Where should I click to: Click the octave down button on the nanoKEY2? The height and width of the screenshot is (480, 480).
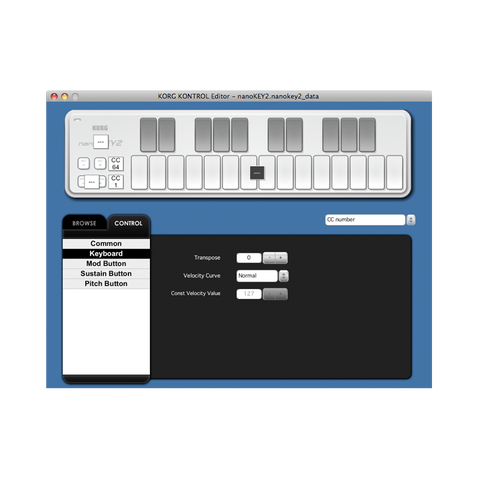click(x=84, y=164)
